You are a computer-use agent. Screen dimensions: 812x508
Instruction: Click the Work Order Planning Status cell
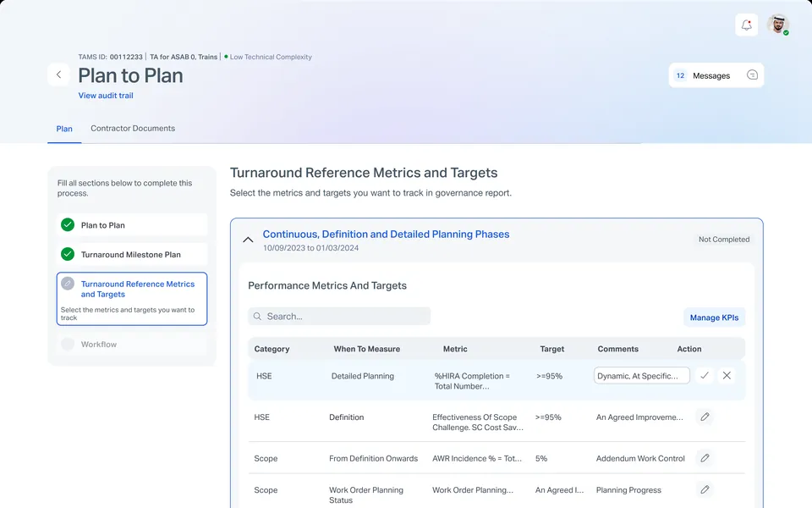(x=366, y=495)
